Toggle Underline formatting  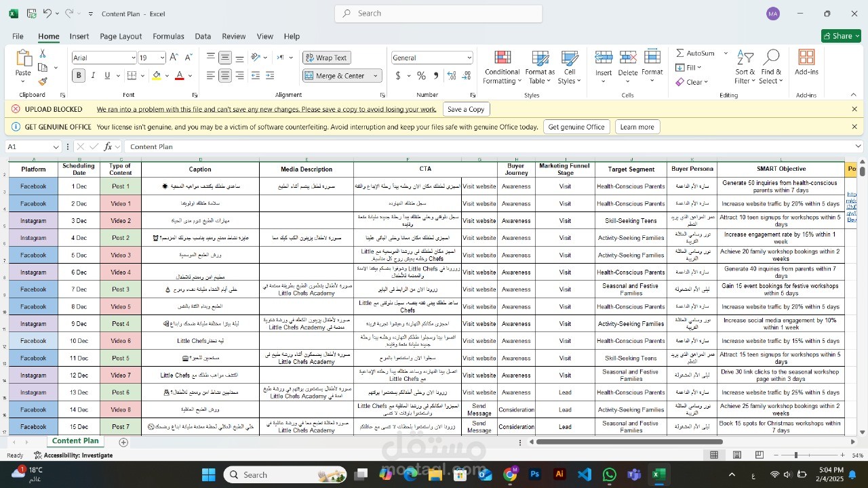pyautogui.click(x=106, y=76)
